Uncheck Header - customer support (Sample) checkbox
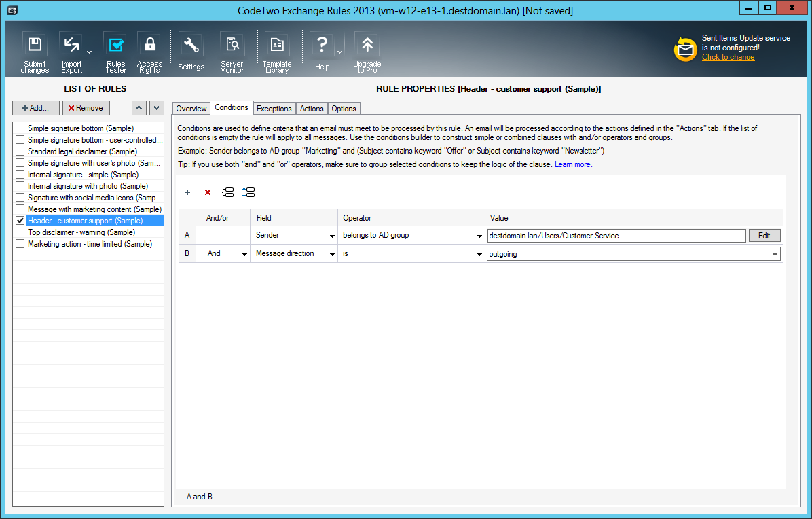 tap(20, 220)
